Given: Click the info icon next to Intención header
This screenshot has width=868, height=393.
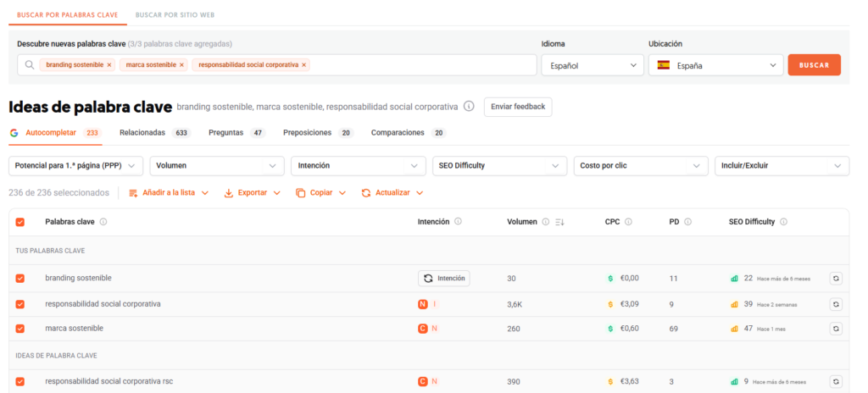Looking at the screenshot, I should coord(458,222).
